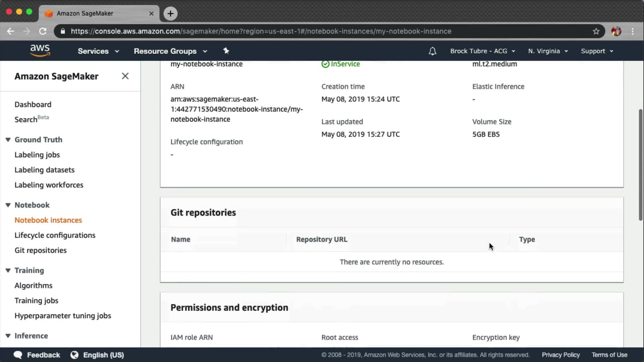Bookmark page with the star icon
The height and width of the screenshot is (362, 644).
596,31
